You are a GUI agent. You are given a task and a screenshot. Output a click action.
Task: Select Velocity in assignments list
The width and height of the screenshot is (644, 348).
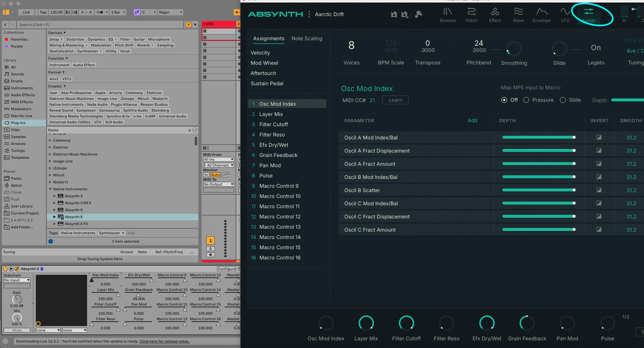pyautogui.click(x=260, y=53)
